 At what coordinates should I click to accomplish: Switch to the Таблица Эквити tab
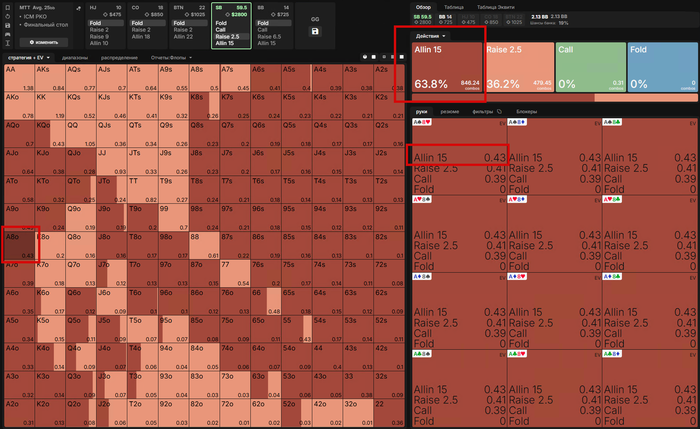[x=496, y=7]
